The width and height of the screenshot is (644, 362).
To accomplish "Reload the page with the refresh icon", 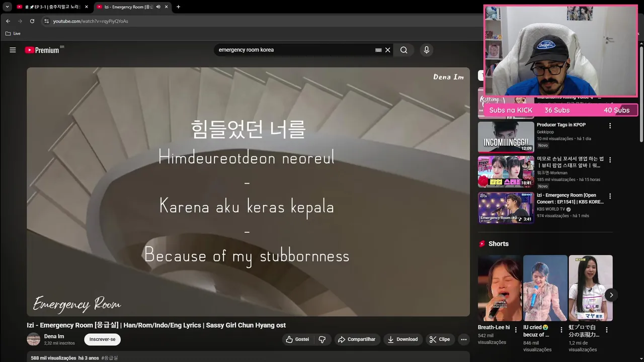I will 32,21.
